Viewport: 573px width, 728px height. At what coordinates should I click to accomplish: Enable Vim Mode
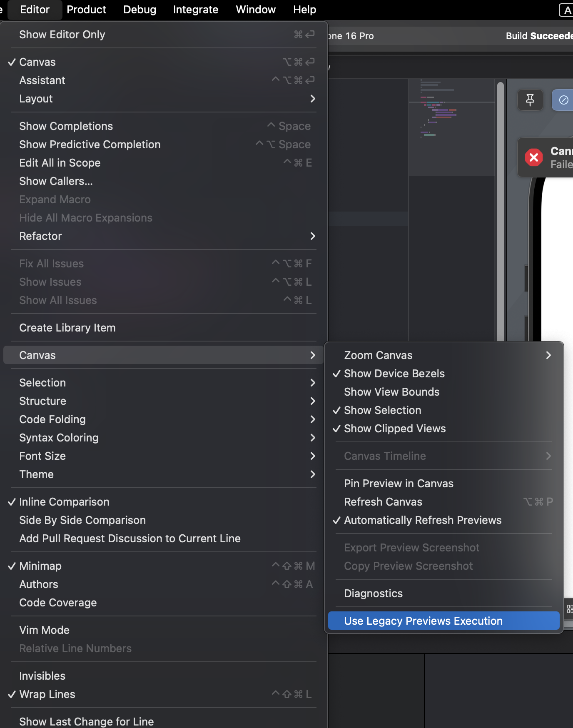coord(163,630)
